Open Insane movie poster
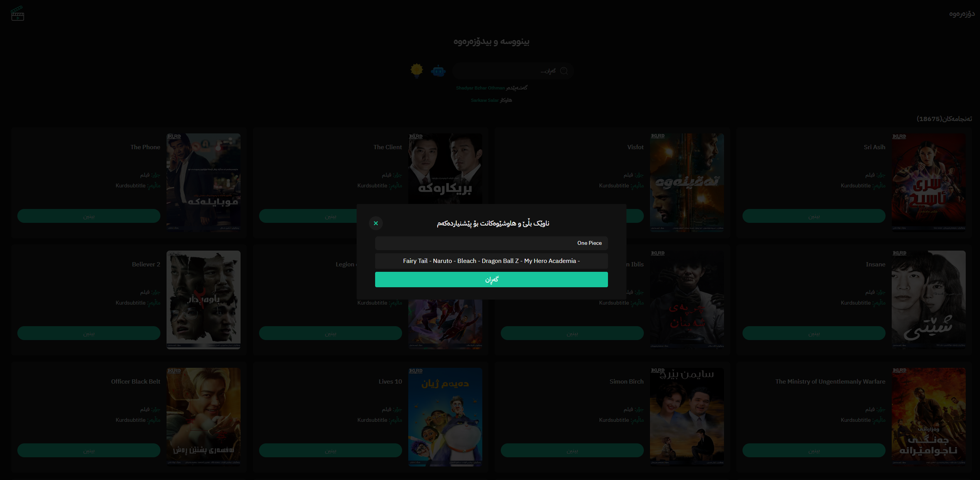 click(929, 300)
